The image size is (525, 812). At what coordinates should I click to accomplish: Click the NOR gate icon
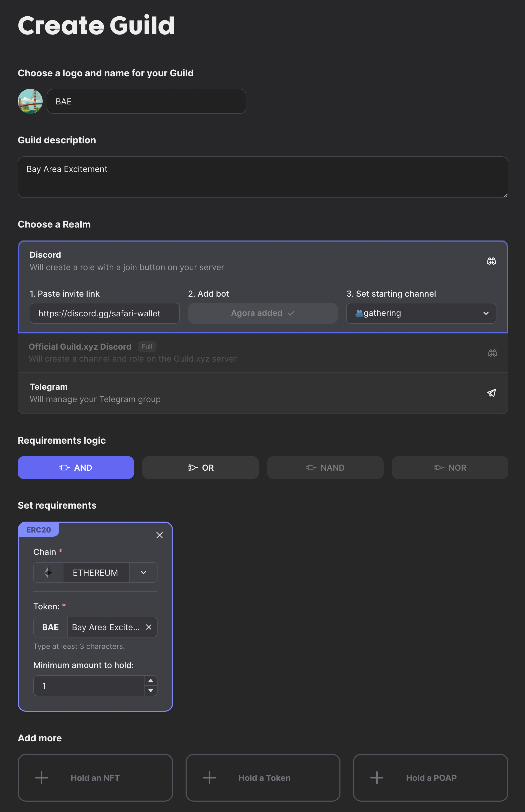click(439, 468)
